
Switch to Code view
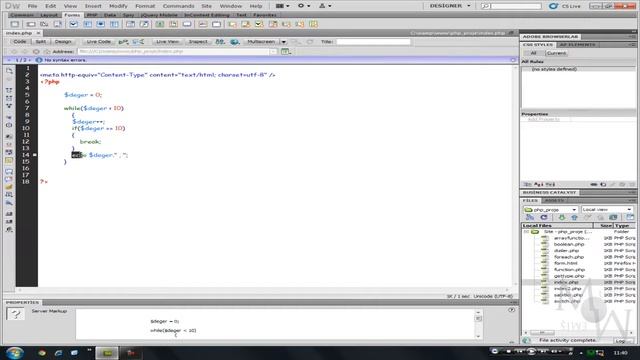(x=20, y=42)
